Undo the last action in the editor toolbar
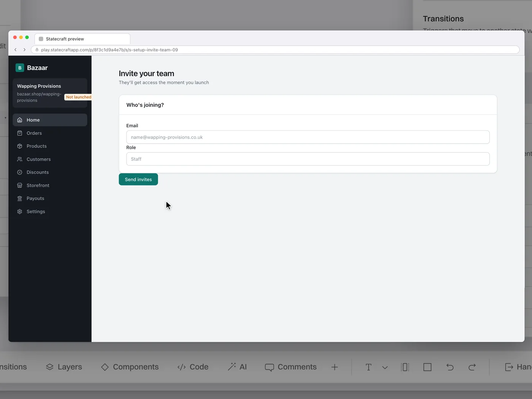The width and height of the screenshot is (532, 399). click(x=450, y=367)
